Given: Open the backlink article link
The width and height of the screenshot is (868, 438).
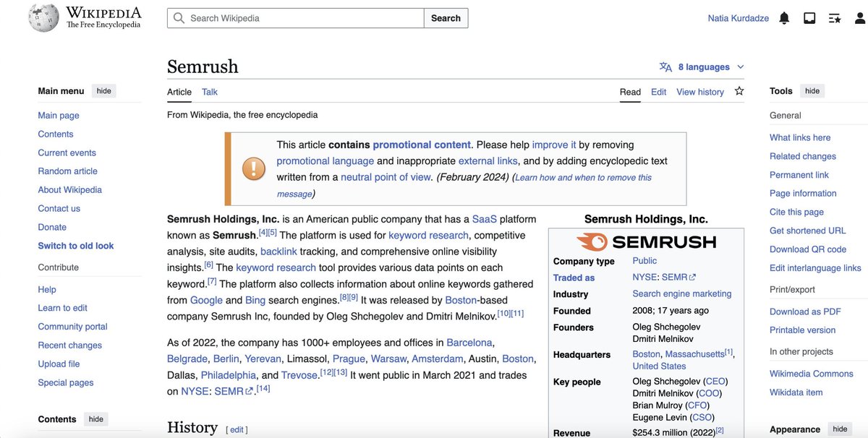Looking at the screenshot, I should tap(278, 252).
